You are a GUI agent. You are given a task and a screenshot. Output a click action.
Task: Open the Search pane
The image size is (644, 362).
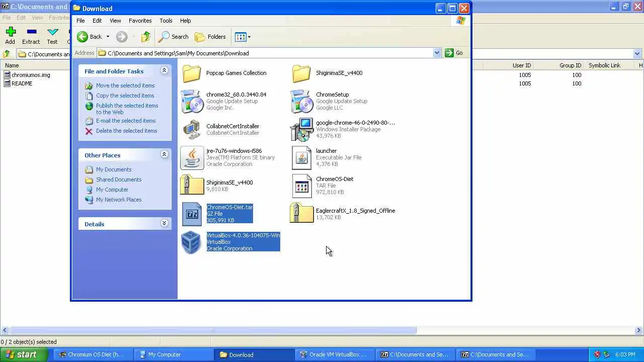(x=174, y=37)
